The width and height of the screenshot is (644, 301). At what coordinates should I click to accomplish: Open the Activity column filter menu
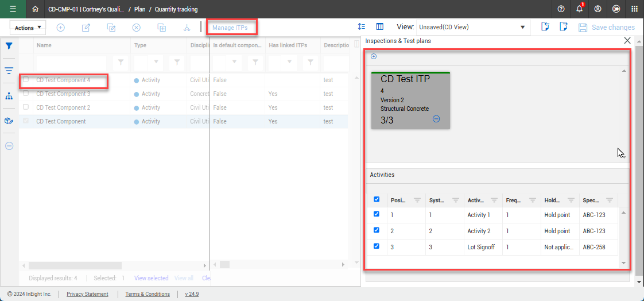pyautogui.click(x=494, y=200)
